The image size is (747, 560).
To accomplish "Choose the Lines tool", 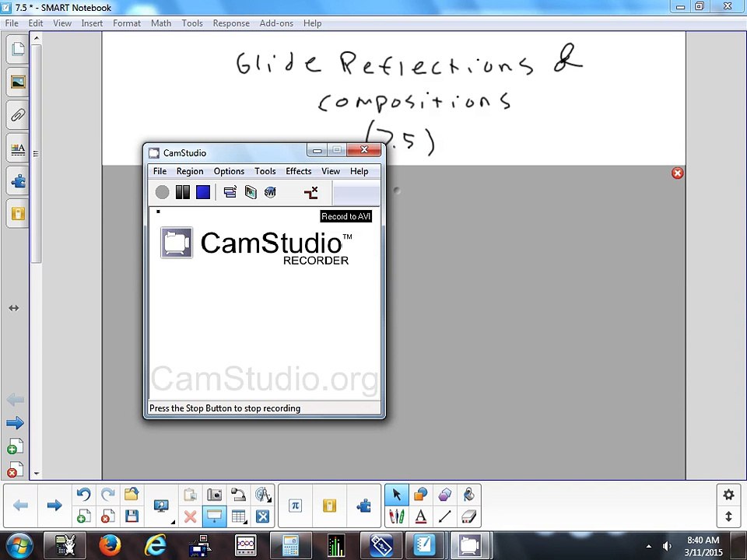I will tap(444, 516).
